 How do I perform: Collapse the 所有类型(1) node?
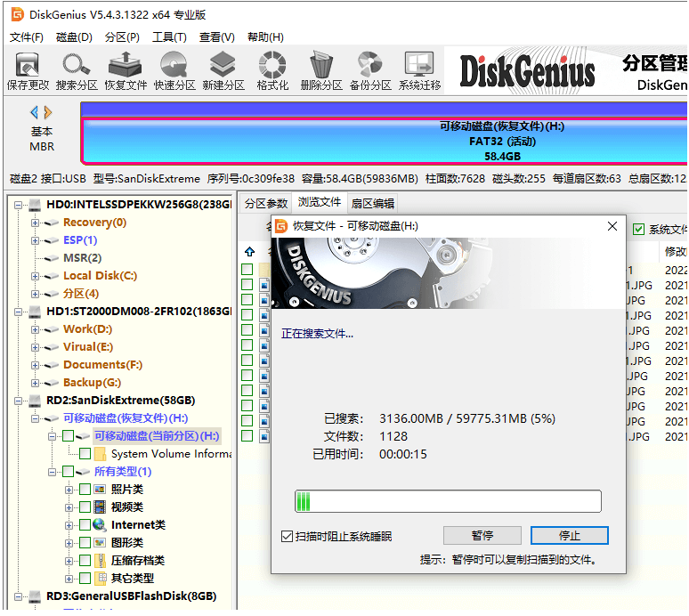[52, 472]
